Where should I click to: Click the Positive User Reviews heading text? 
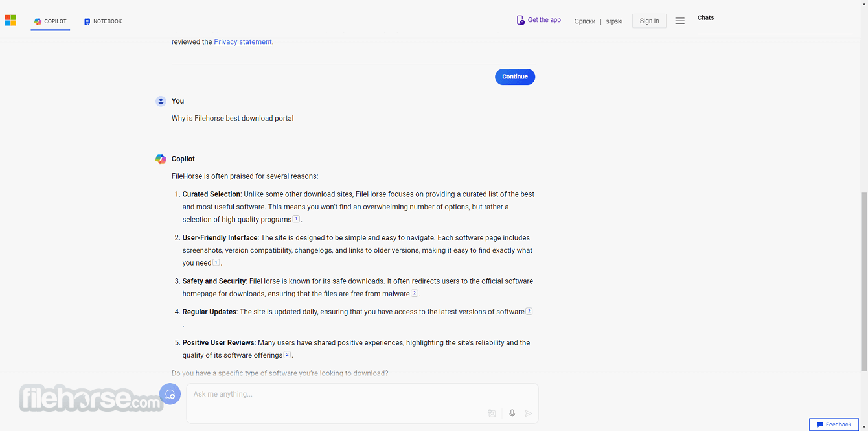click(218, 343)
